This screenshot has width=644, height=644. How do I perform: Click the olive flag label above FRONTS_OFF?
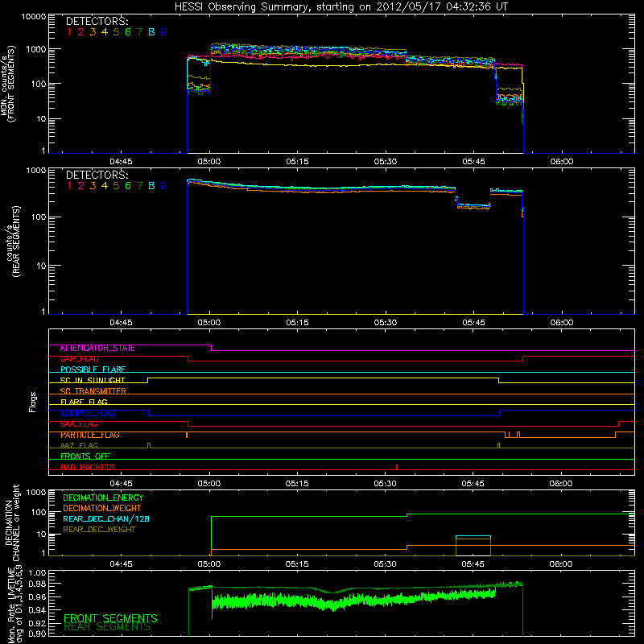79,445
